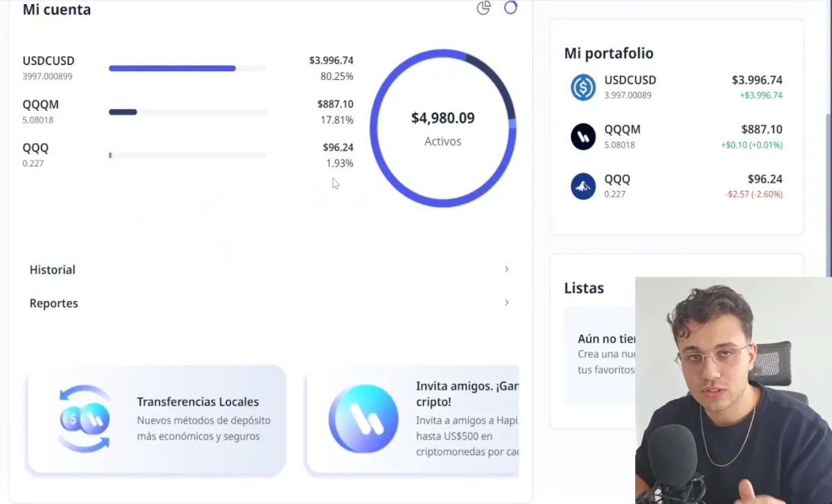The image size is (832, 504).
Task: Click the -$2.57 (-2.60%) loss value
Action: [x=754, y=194]
